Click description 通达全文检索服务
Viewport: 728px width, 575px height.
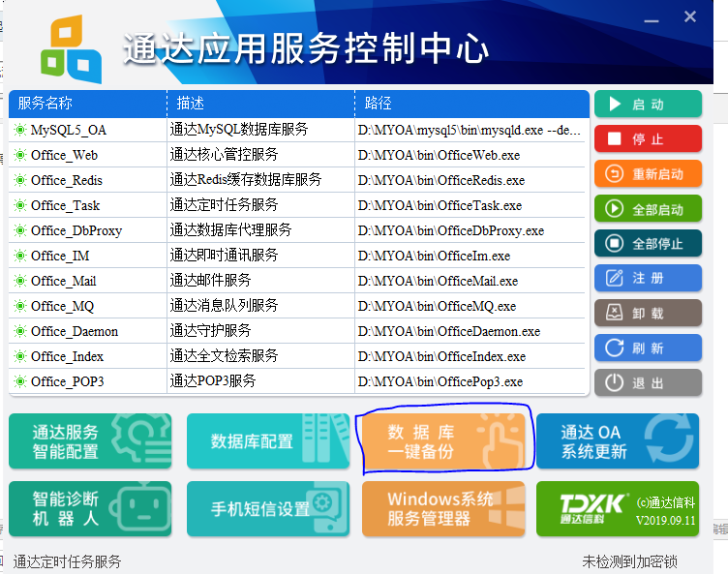point(225,355)
